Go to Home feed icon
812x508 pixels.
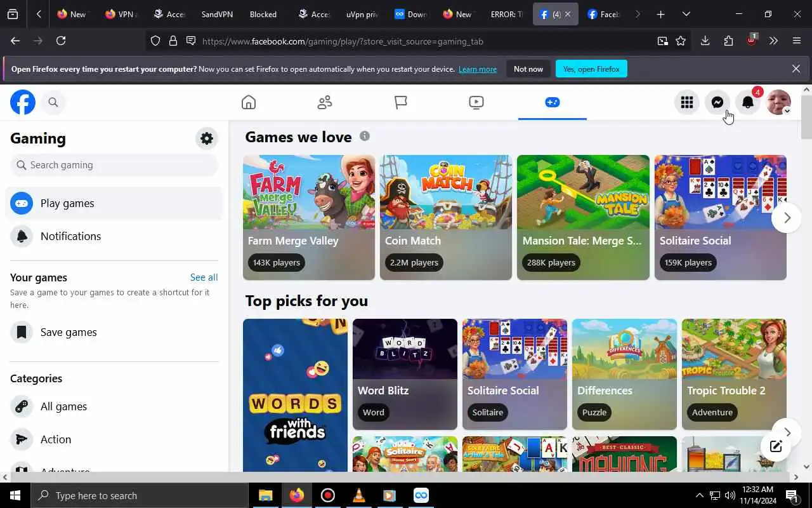tap(249, 102)
